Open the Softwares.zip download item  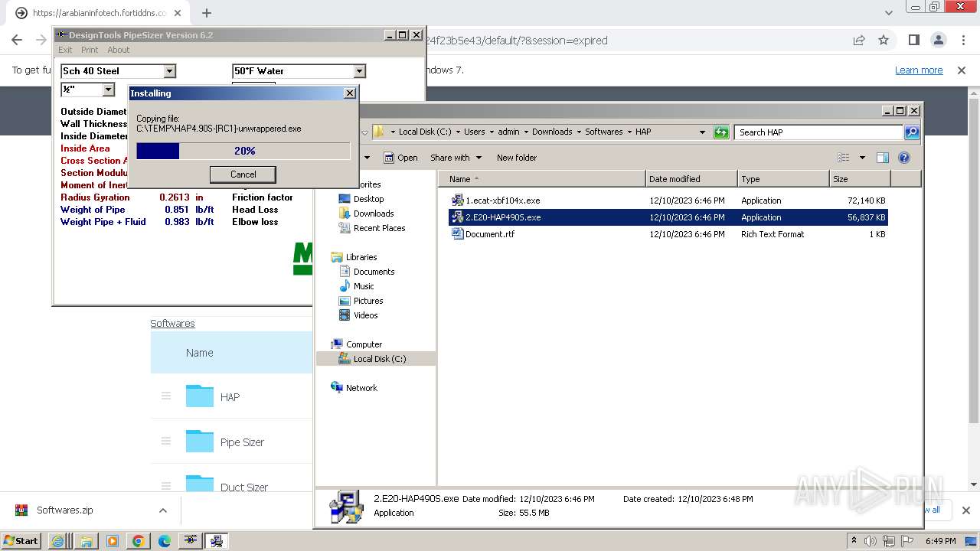pyautogui.click(x=65, y=510)
